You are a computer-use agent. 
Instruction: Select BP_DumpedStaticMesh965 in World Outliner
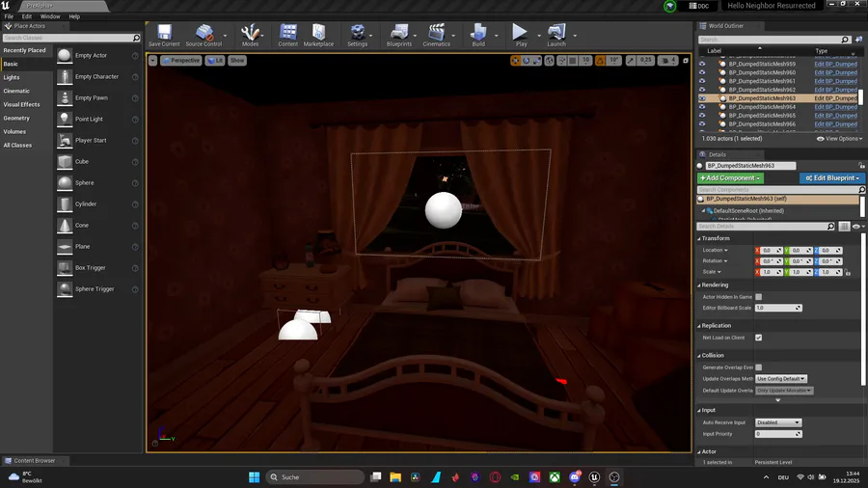pos(762,116)
